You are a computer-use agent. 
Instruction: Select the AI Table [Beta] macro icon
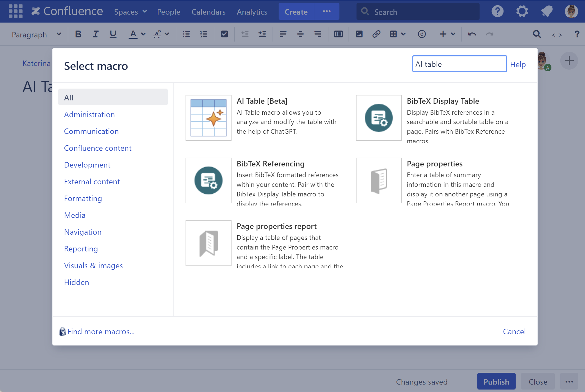208,118
